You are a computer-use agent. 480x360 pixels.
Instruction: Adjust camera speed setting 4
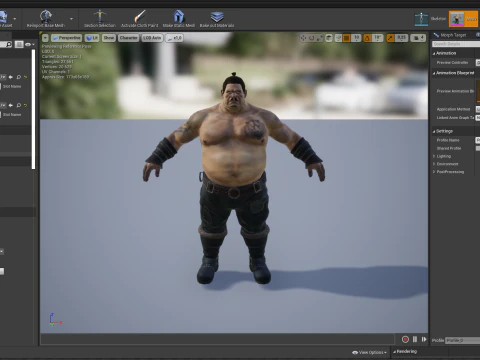(x=418, y=38)
